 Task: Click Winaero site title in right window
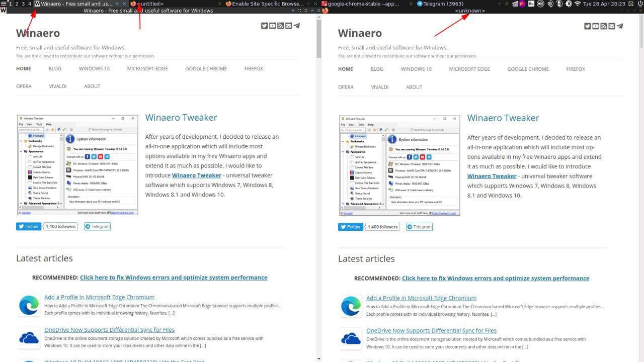[360, 33]
